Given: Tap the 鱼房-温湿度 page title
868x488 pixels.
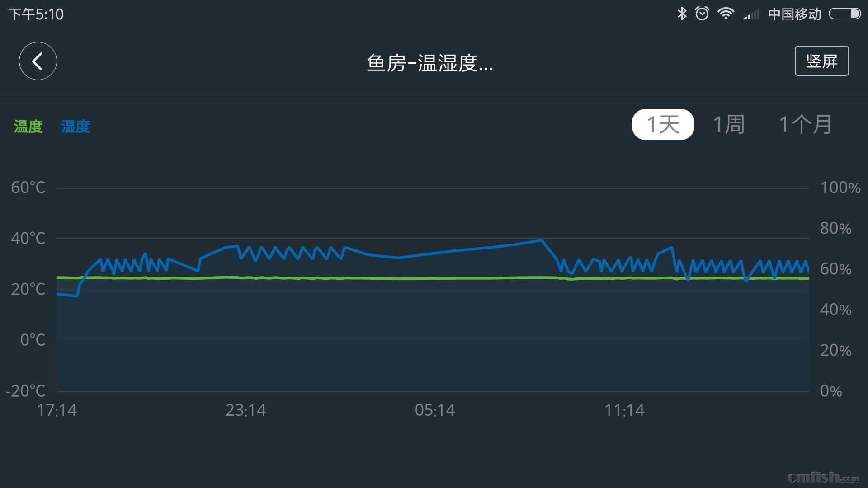Looking at the screenshot, I should [x=429, y=63].
